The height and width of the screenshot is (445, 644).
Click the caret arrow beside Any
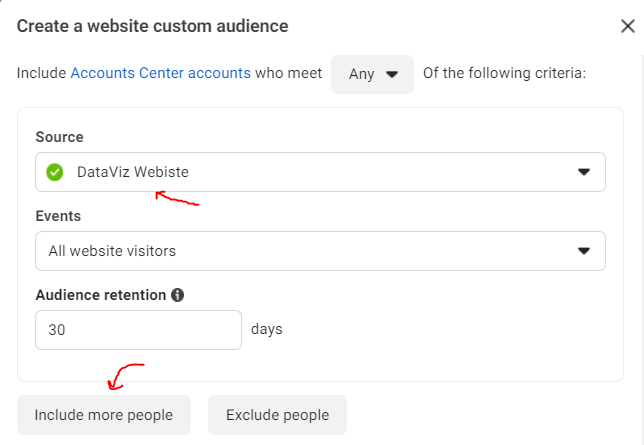pyautogui.click(x=392, y=74)
